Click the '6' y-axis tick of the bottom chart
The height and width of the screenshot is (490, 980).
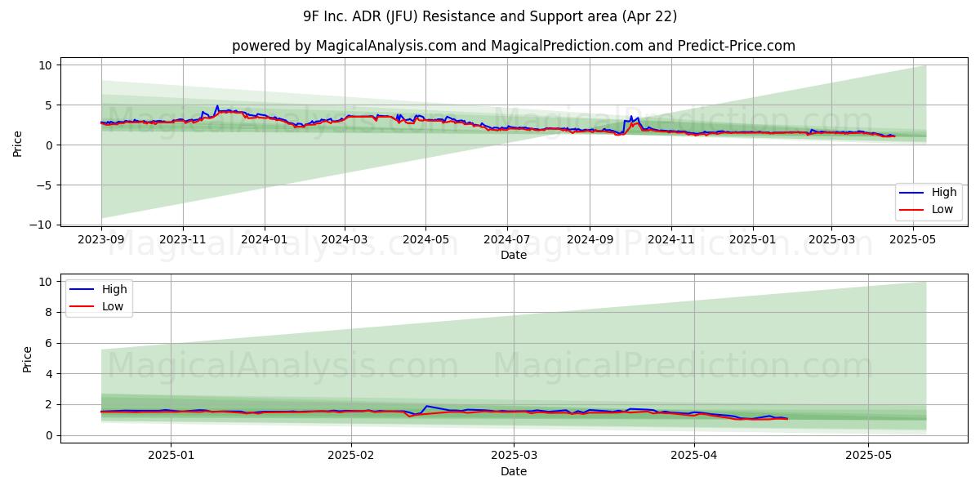49,343
